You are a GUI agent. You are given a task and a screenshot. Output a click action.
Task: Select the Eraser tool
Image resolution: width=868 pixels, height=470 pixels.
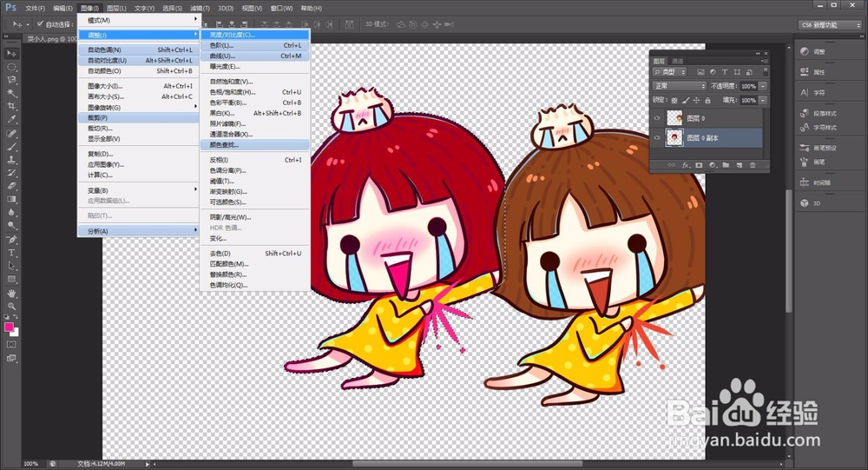(11, 186)
